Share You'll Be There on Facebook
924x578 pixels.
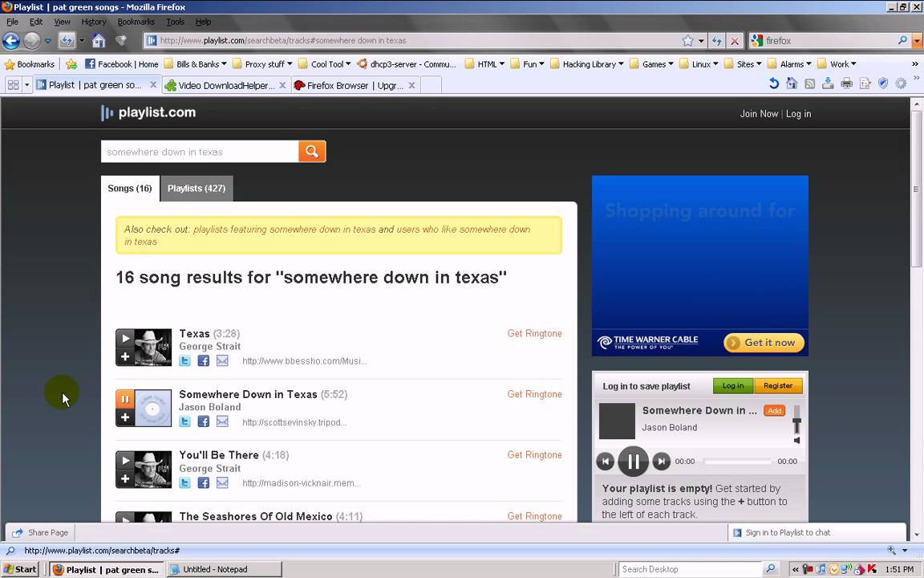click(203, 483)
